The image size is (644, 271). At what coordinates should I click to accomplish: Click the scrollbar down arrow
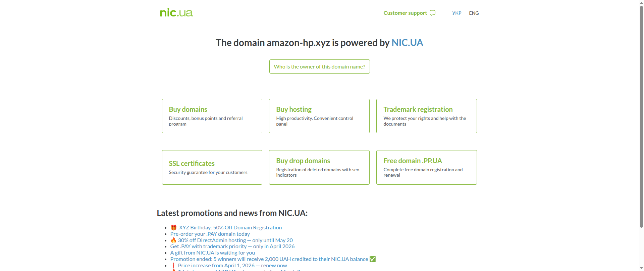pyautogui.click(x=641, y=268)
